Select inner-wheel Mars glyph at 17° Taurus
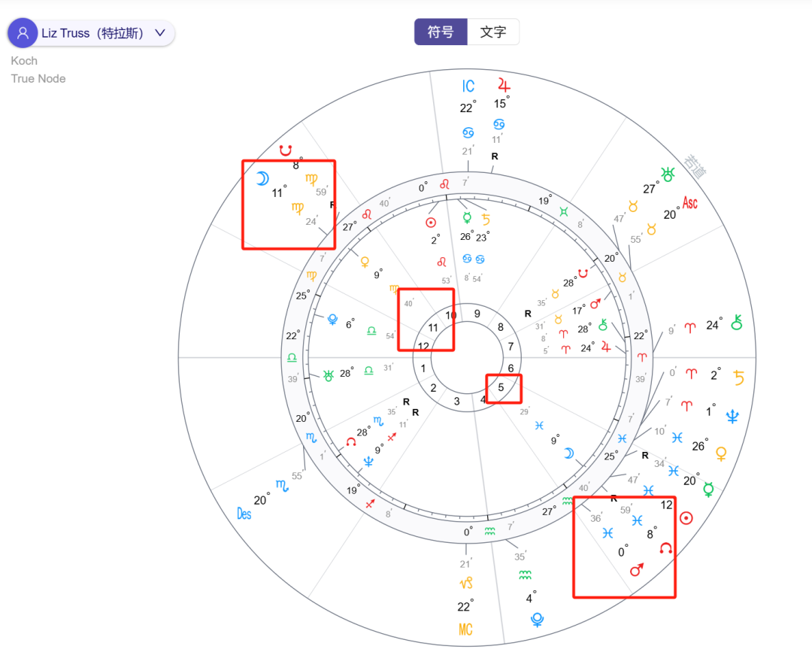 (595, 303)
